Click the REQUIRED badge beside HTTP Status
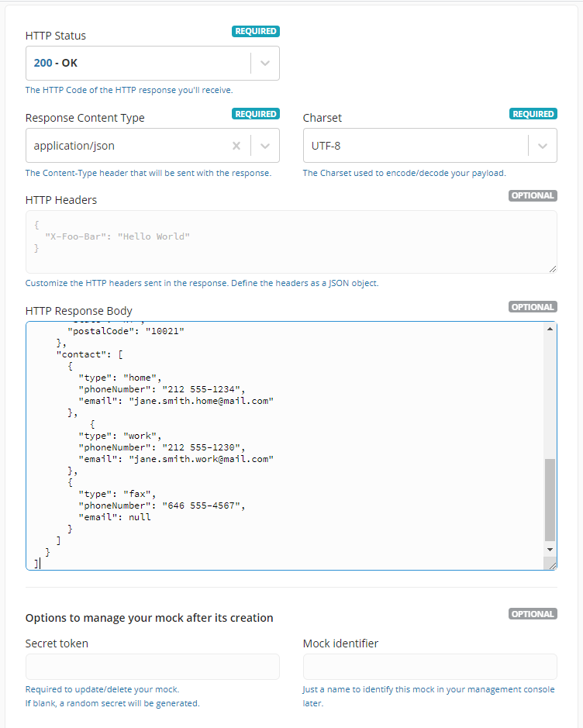This screenshot has height=728, width=583. tap(256, 31)
